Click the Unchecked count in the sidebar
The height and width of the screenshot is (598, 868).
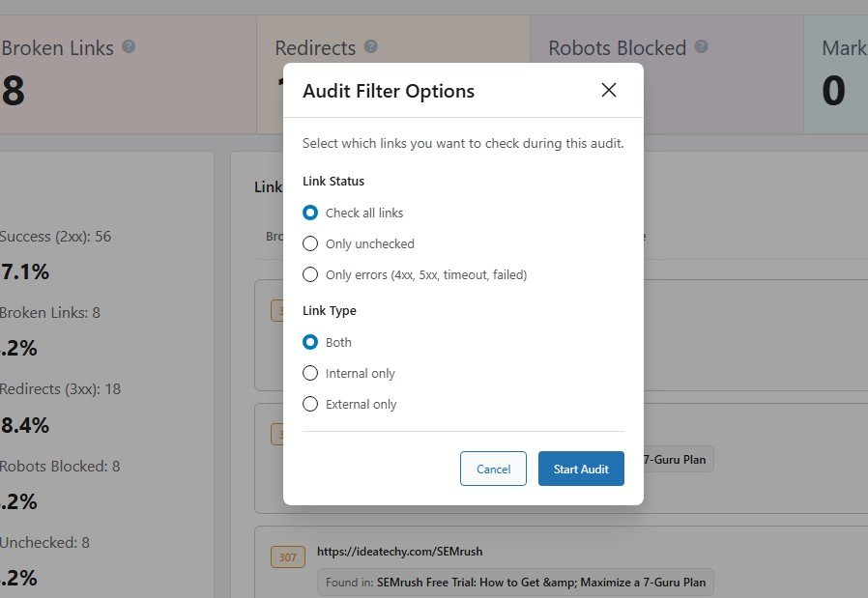click(44, 542)
